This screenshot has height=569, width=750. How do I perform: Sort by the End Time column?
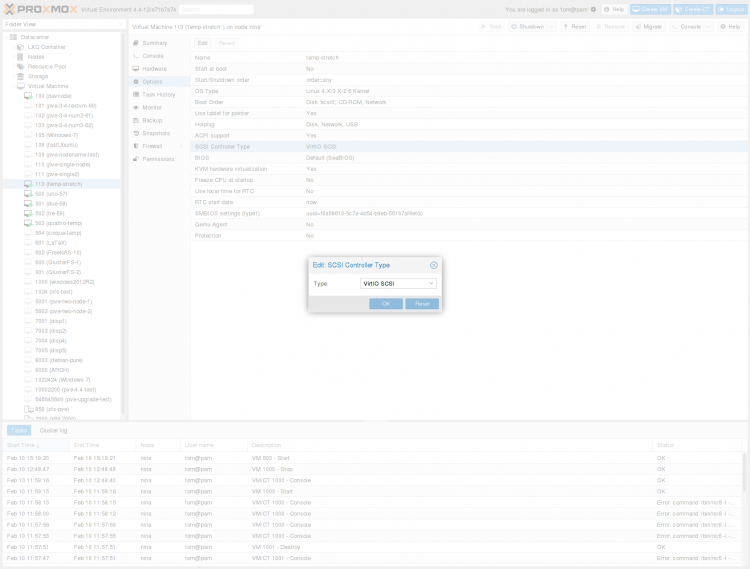click(x=103, y=445)
